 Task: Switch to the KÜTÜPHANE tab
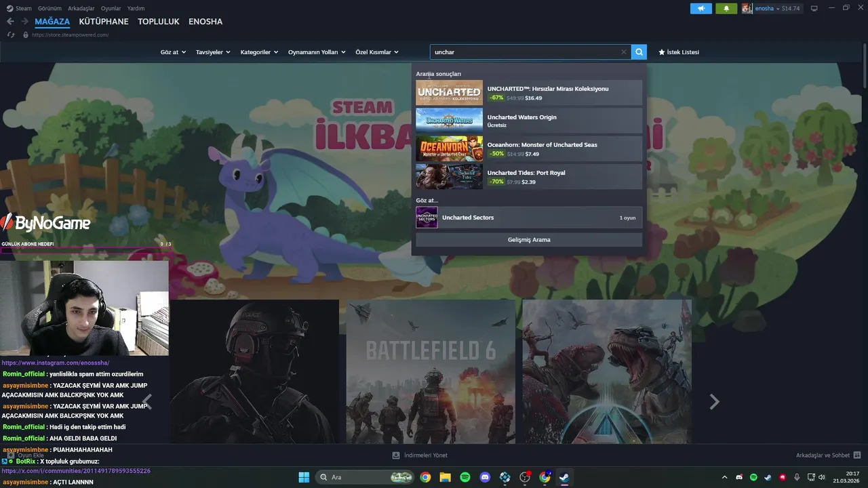coord(104,22)
